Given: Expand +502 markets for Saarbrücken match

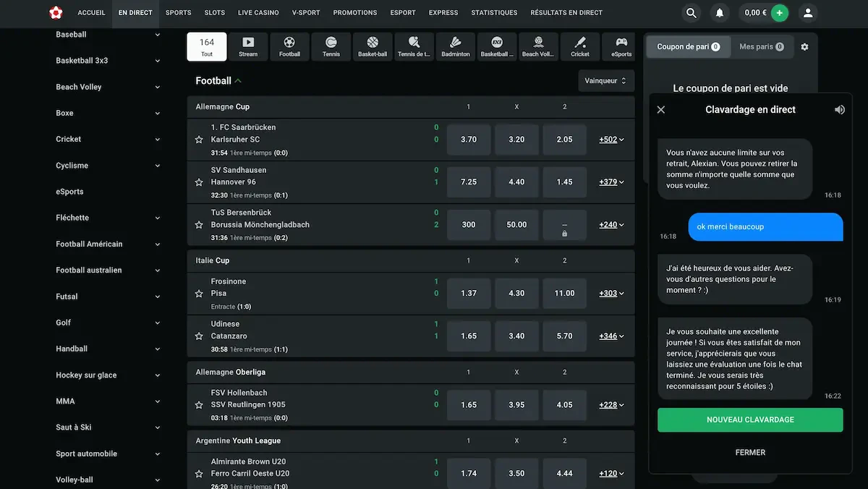Looking at the screenshot, I should [611, 140].
